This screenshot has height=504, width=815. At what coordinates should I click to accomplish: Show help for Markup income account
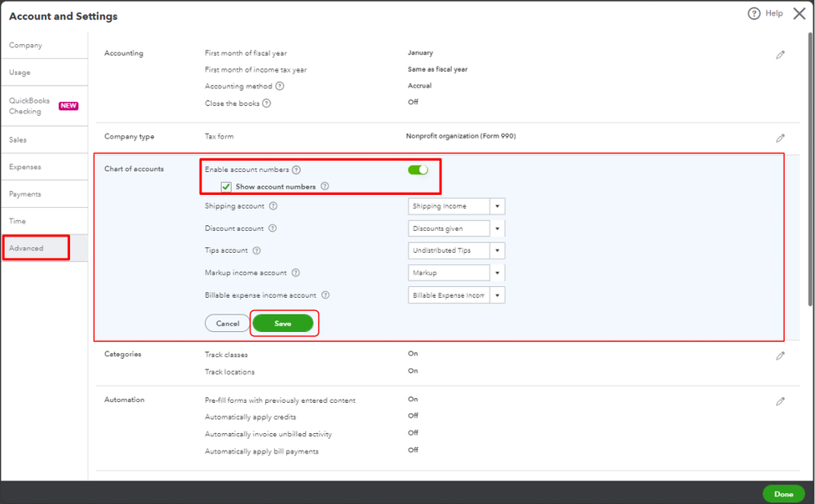pyautogui.click(x=296, y=272)
